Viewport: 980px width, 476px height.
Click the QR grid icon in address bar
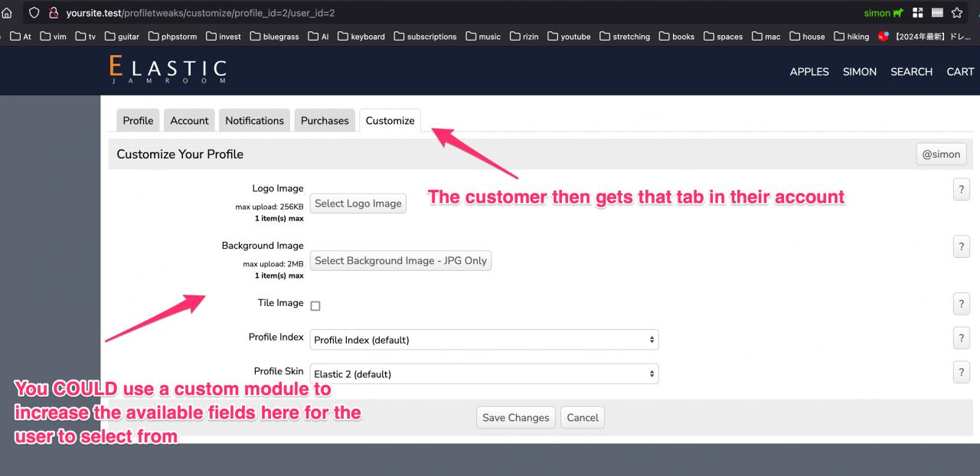(918, 13)
